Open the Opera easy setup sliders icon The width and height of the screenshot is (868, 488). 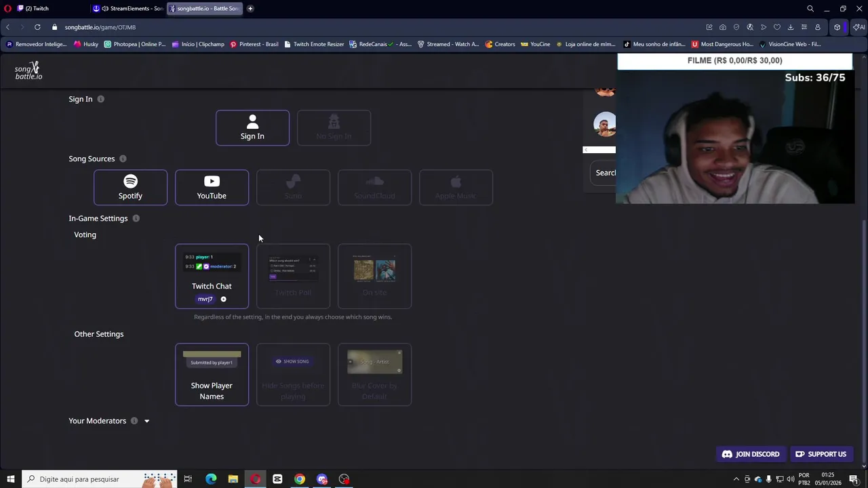coord(804,27)
